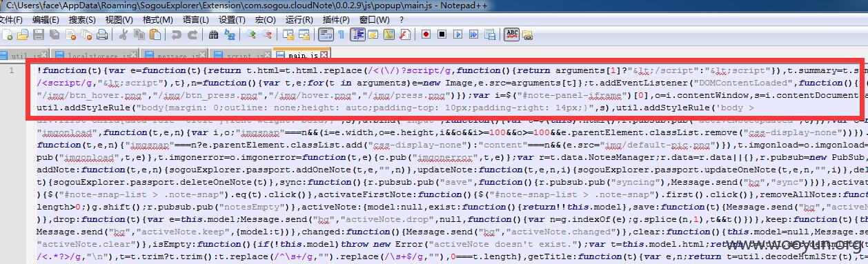This screenshot has height=264, width=868.
Task: Save the current file with floppy icon
Action: [x=39, y=34]
